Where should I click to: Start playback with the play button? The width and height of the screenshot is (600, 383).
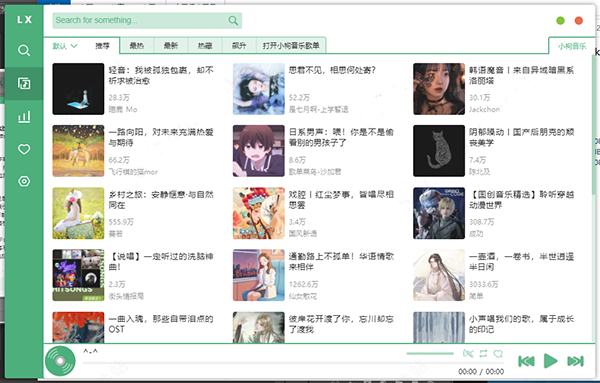pos(550,361)
